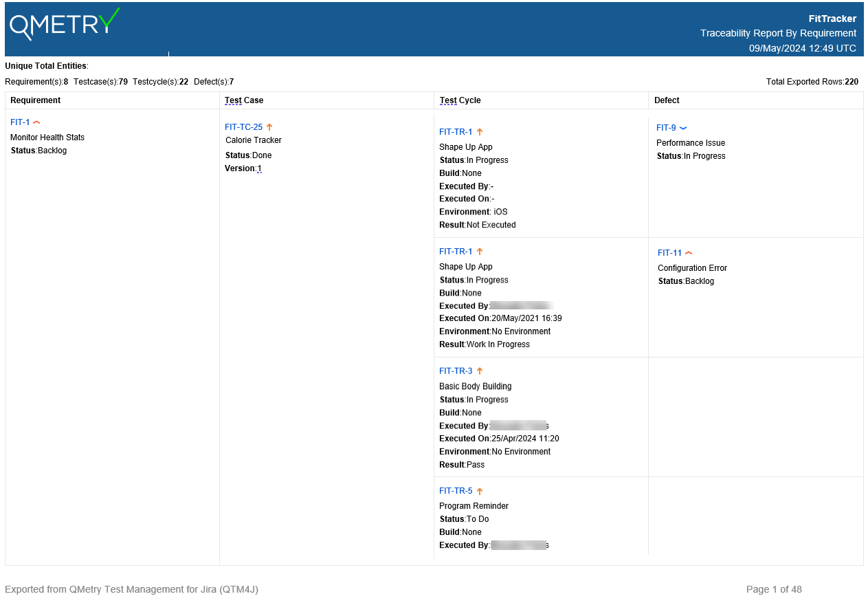Click the arrow icon of the Work In Progress FIT-TR-1

pyautogui.click(x=480, y=252)
